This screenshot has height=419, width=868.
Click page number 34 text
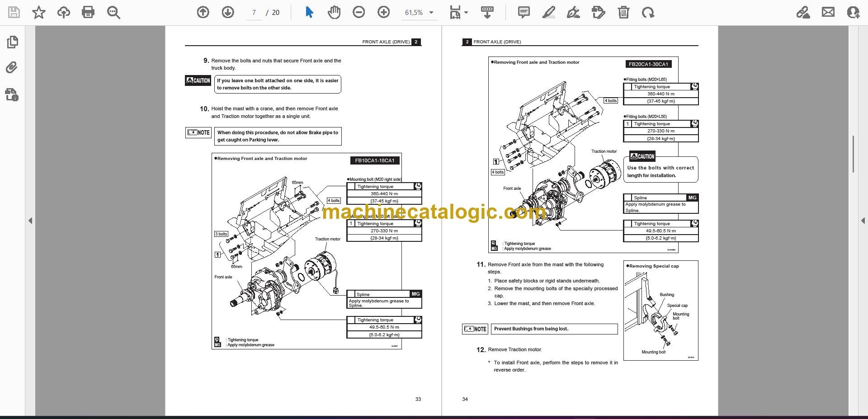click(465, 399)
